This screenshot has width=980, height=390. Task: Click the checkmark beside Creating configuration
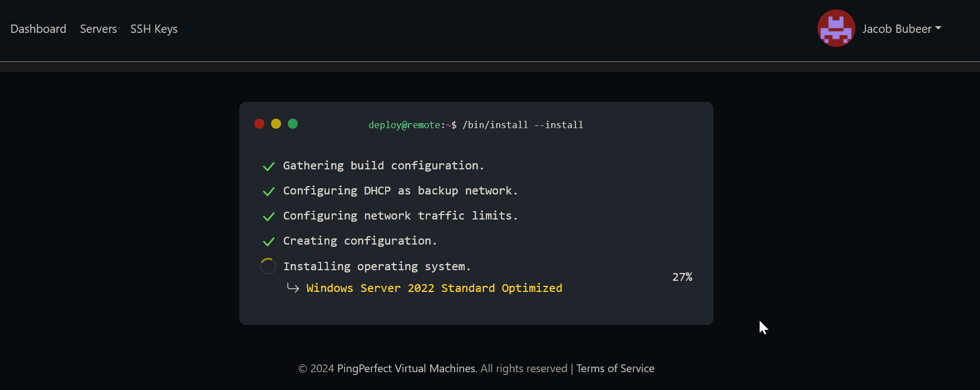(269, 242)
